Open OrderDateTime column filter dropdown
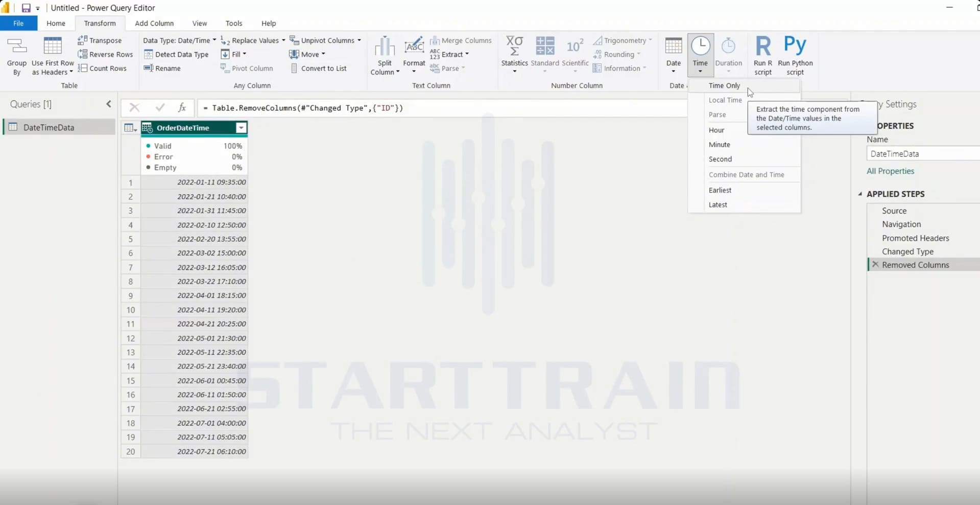This screenshot has height=505, width=980. (x=241, y=128)
